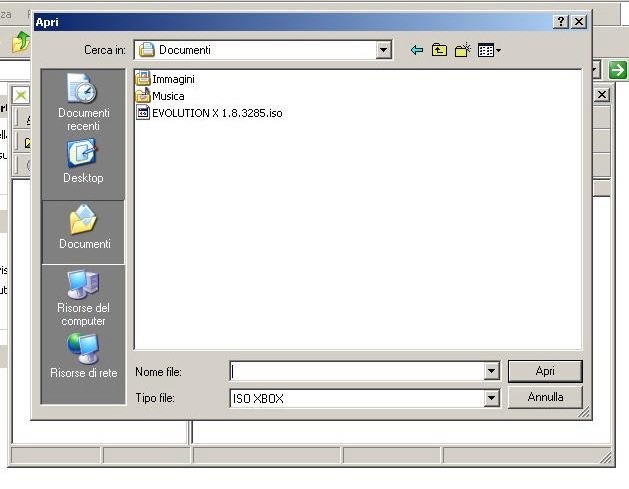Open the Tipo file ISO XBOX dropdown
This screenshot has width=629, height=489.
491,398
